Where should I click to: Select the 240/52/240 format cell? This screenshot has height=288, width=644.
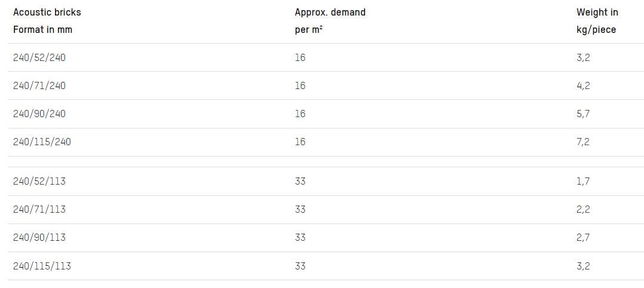[39, 57]
